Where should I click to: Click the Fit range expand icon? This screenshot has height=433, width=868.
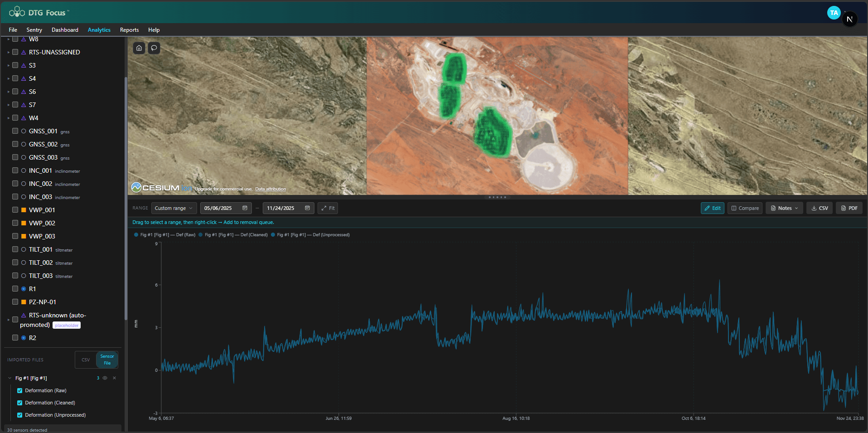point(324,208)
